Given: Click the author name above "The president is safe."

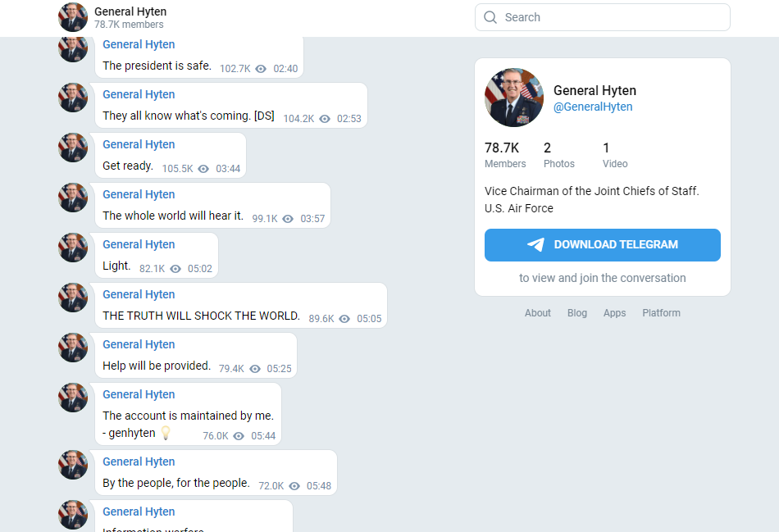Looking at the screenshot, I should (139, 45).
